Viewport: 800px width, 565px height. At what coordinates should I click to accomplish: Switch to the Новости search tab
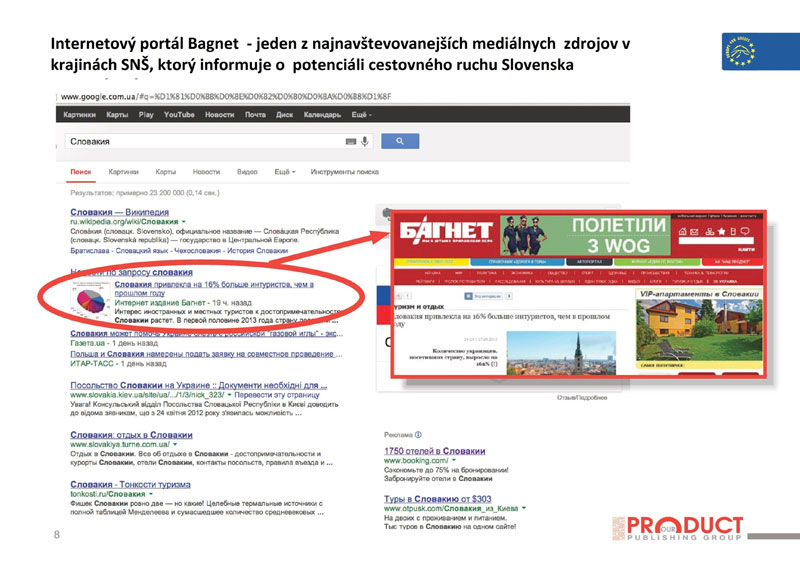pos(206,172)
